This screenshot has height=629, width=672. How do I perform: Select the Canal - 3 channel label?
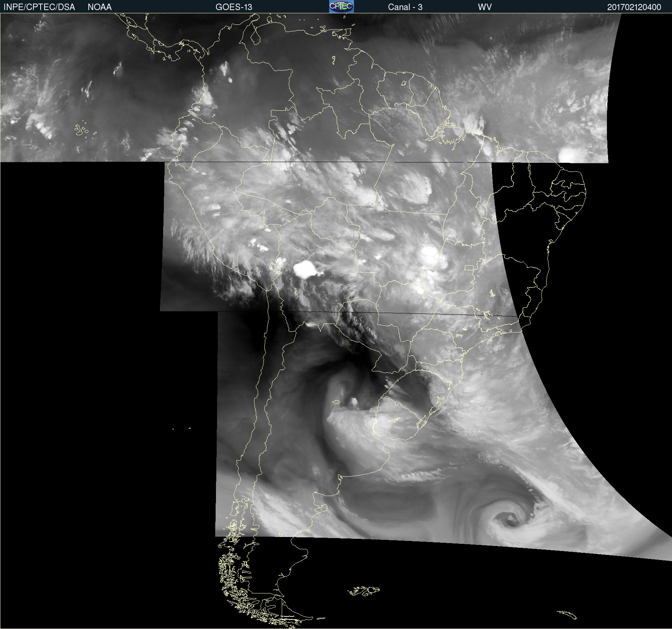pos(405,7)
